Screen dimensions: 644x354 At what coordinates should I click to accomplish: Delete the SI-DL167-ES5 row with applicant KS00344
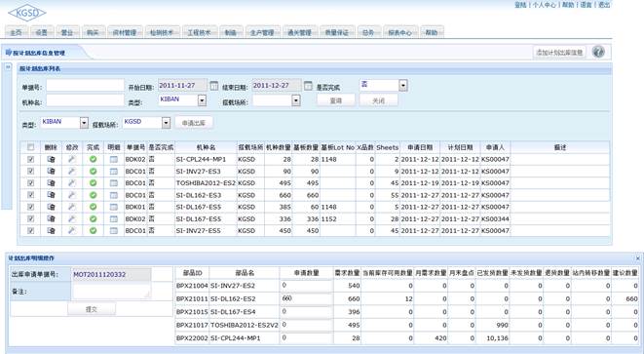pos(51,218)
